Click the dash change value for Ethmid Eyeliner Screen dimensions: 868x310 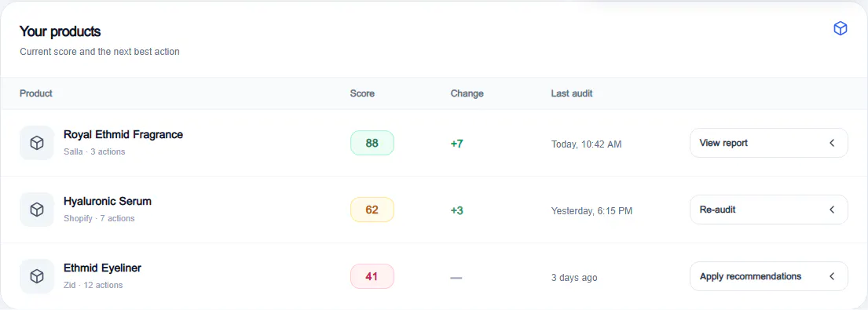click(456, 277)
